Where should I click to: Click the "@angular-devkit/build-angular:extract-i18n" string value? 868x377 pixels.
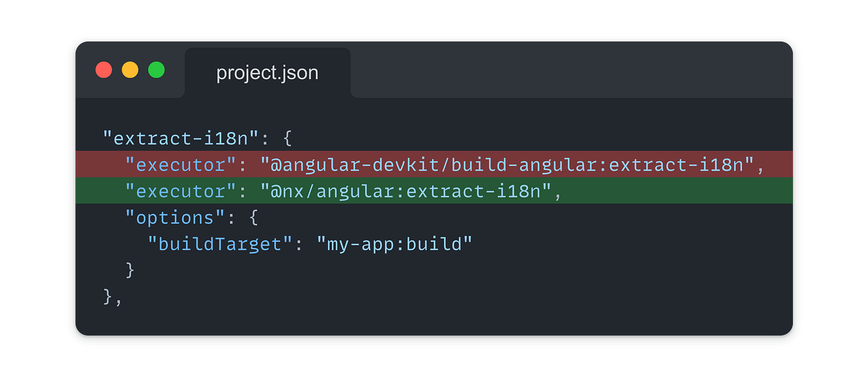point(508,164)
